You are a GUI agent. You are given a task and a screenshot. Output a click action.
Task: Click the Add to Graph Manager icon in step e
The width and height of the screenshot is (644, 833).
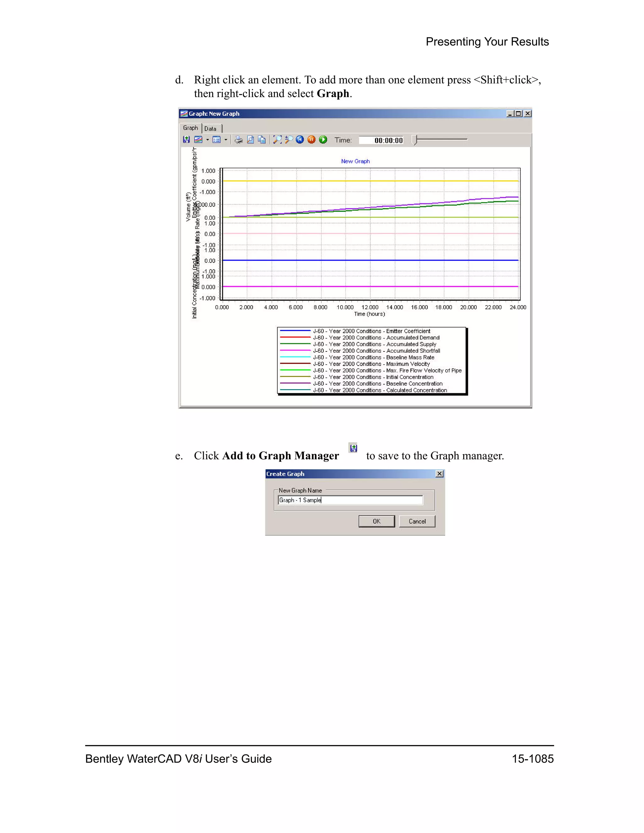coord(353,448)
